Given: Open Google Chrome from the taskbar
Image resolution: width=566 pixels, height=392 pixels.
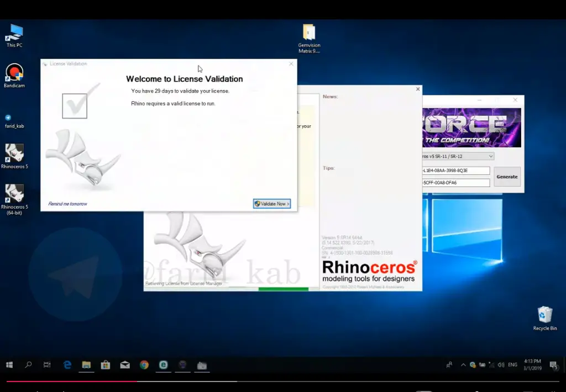Looking at the screenshot, I should point(144,365).
